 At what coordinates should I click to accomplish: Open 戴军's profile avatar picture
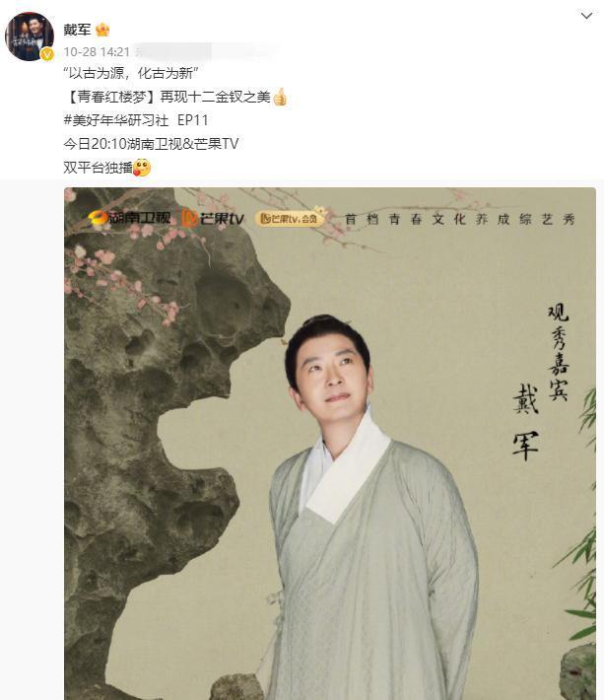click(x=29, y=35)
